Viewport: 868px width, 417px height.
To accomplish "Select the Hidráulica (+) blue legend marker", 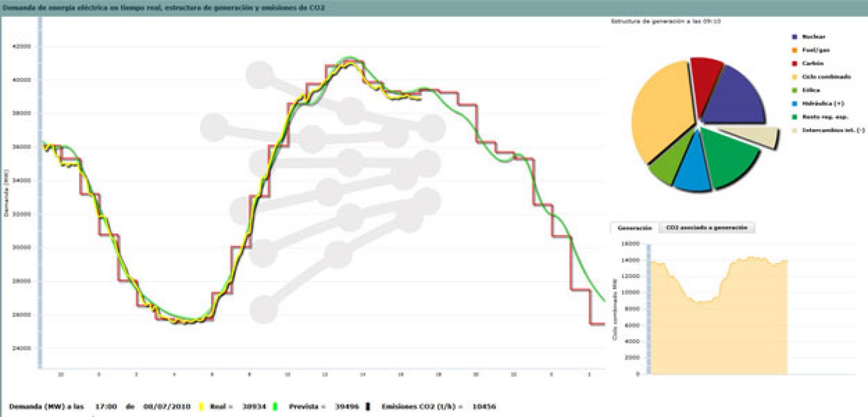I will [795, 104].
